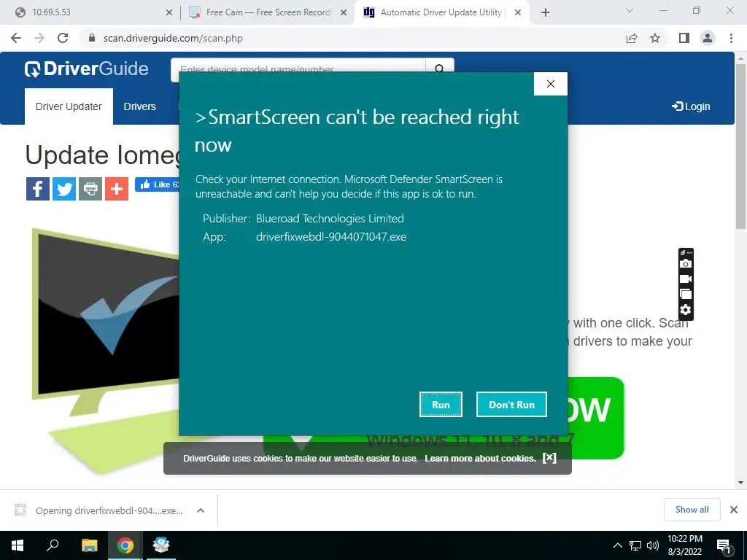
Task: Expand the tab search chevron
Action: (629, 10)
